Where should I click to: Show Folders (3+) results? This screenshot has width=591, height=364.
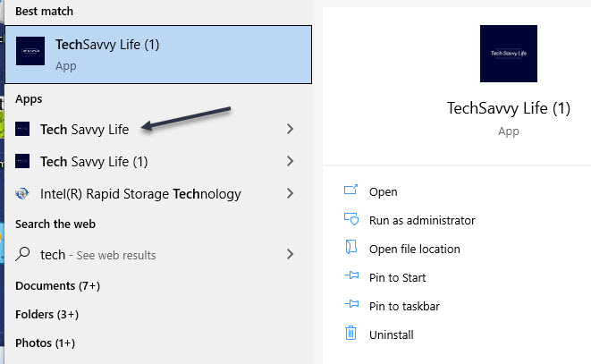tap(46, 314)
